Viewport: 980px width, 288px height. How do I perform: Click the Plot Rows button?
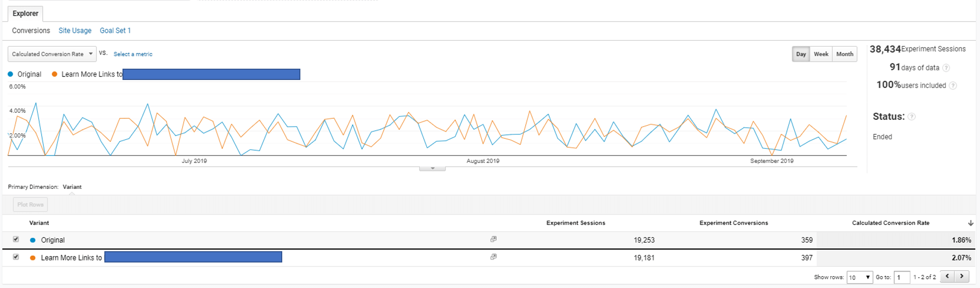30,205
